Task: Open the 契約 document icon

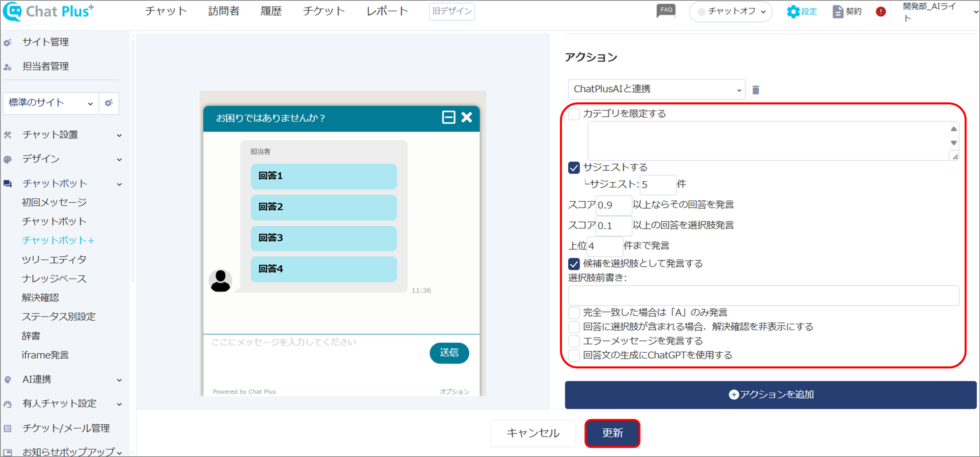Action: click(x=837, y=12)
